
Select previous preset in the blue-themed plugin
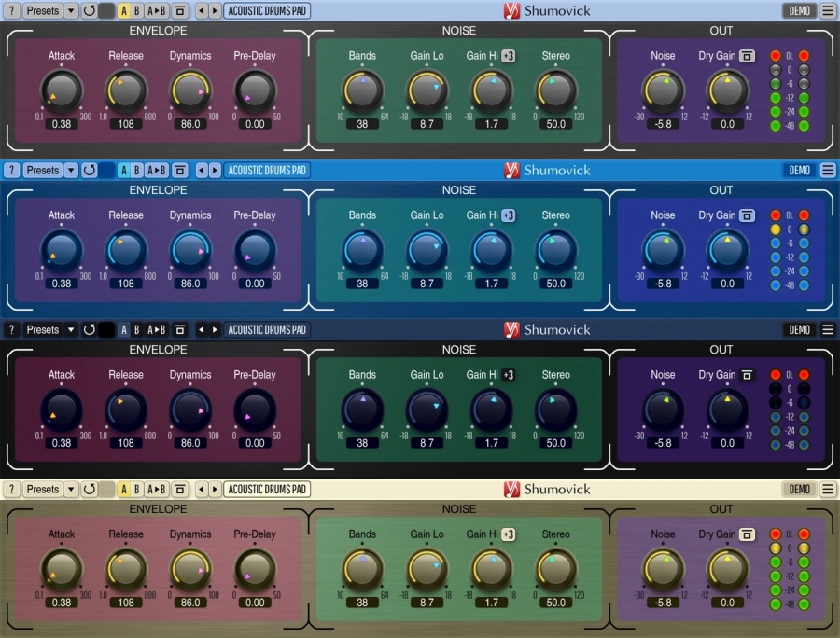tap(202, 170)
